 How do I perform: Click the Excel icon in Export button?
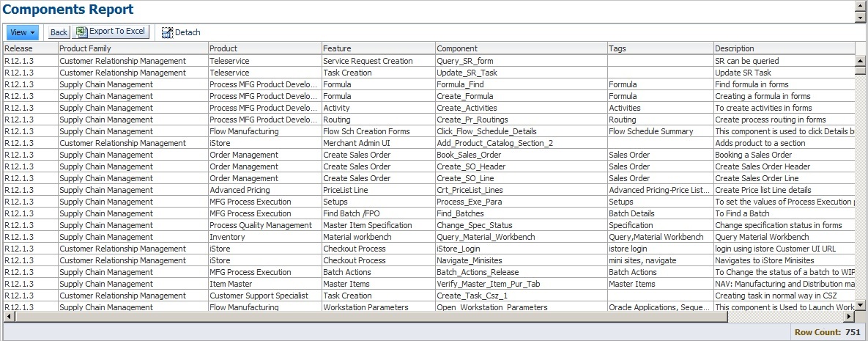81,32
